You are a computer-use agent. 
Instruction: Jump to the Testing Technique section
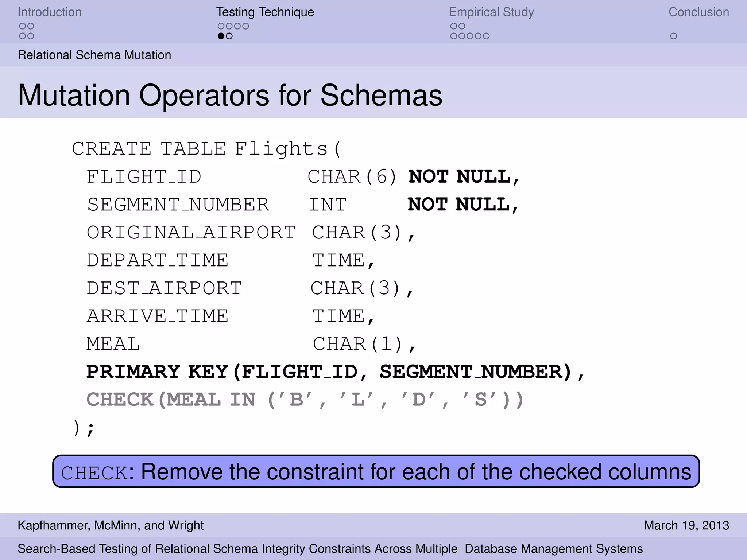pos(265,12)
